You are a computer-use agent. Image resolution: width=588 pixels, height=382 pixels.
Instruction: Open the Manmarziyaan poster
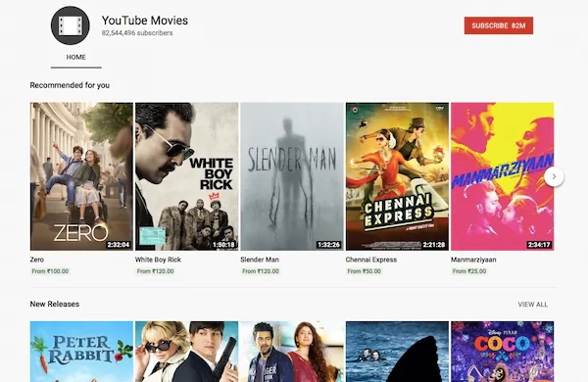502,176
